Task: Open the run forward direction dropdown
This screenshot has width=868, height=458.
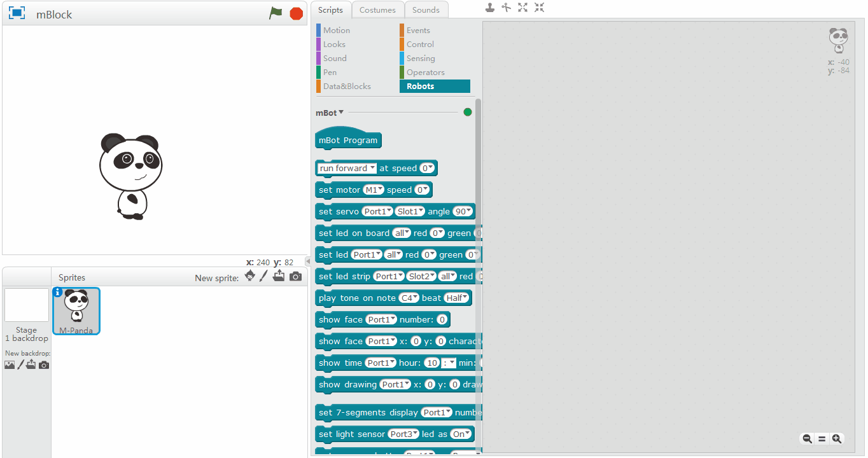Action: pos(347,168)
